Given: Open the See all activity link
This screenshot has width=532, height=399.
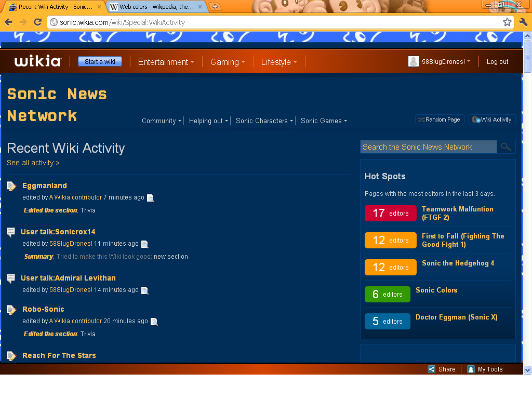Looking at the screenshot, I should pyautogui.click(x=33, y=163).
